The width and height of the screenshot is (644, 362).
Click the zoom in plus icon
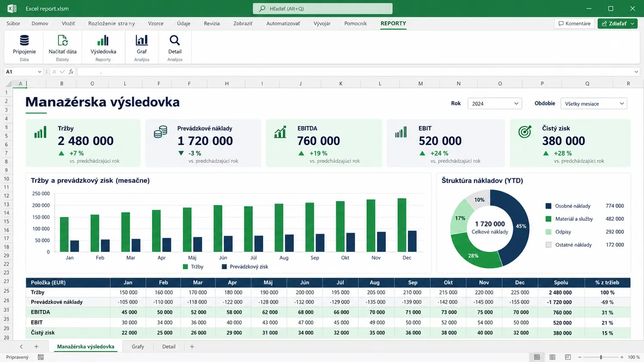(622, 357)
